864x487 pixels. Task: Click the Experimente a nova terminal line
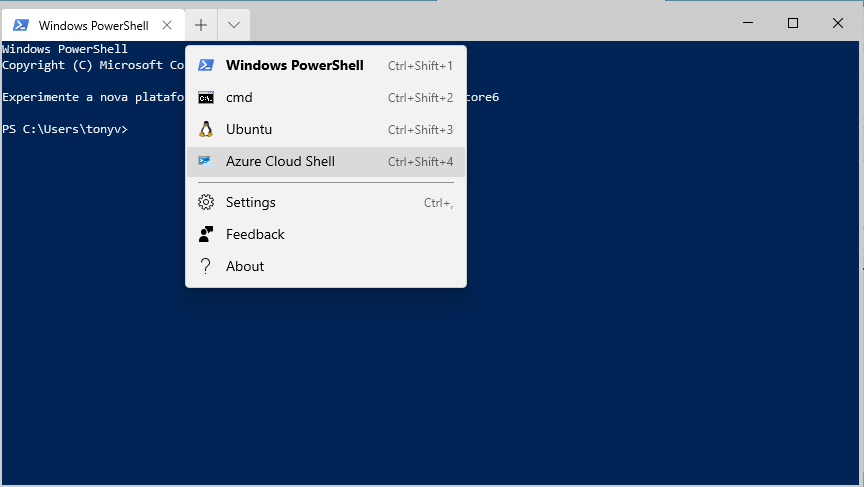[93, 97]
